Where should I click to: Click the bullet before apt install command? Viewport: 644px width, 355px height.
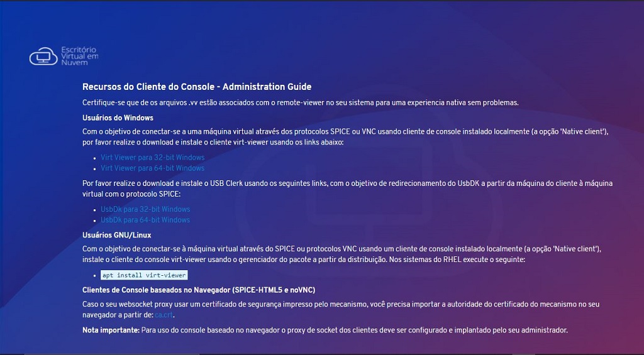click(94, 276)
